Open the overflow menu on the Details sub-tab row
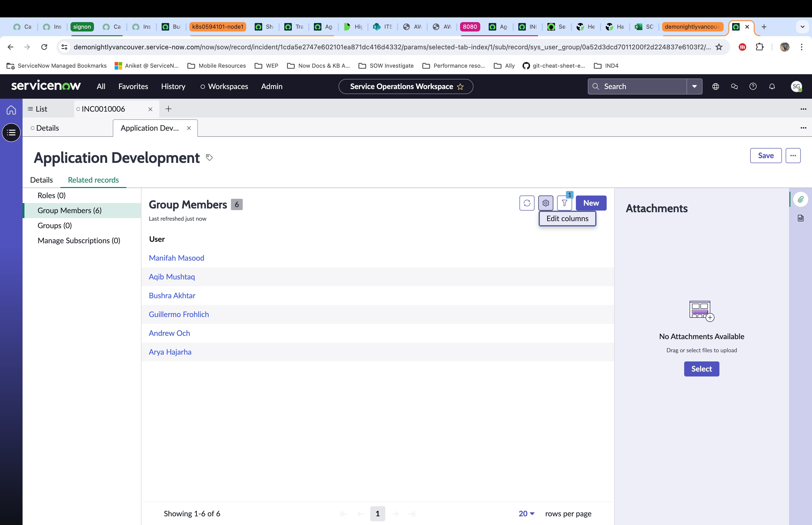 803,128
